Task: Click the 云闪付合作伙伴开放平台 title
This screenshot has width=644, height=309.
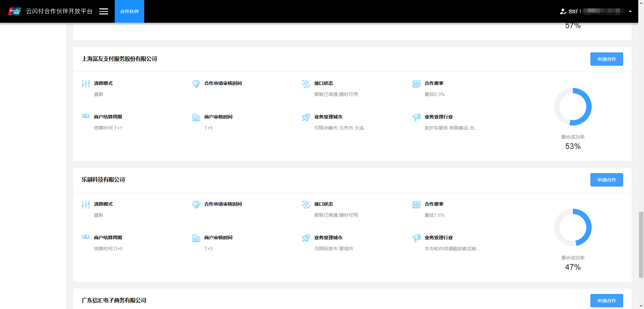Action: click(x=59, y=11)
